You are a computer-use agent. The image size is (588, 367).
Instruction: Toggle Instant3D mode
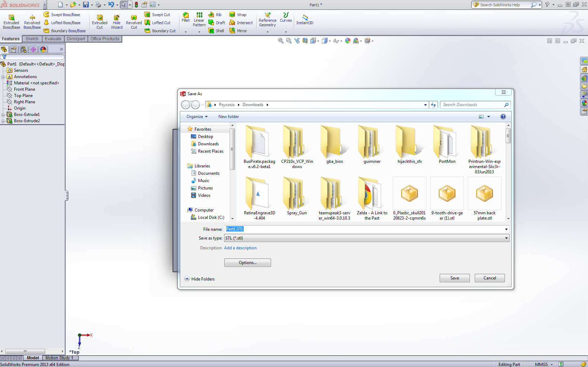coord(305,20)
